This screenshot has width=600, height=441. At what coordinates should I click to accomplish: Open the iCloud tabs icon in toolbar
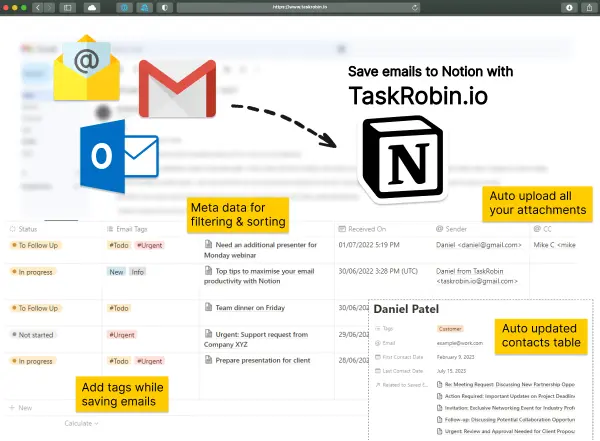point(93,7)
